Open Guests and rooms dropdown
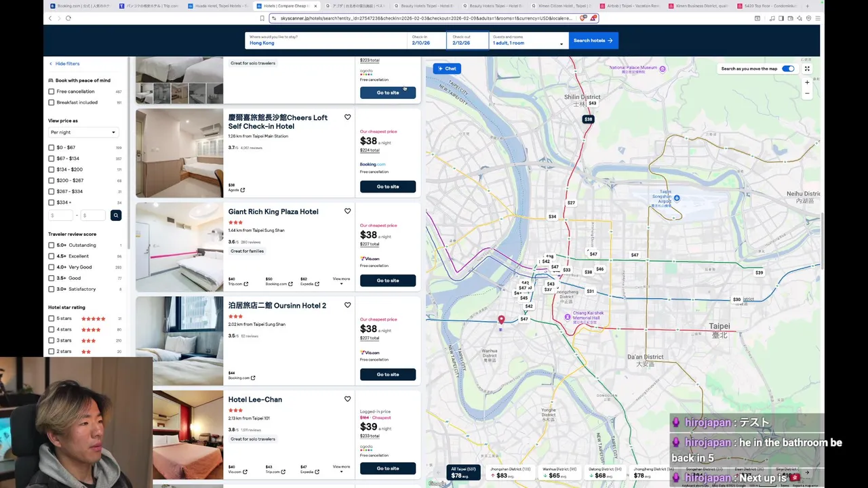 click(528, 40)
